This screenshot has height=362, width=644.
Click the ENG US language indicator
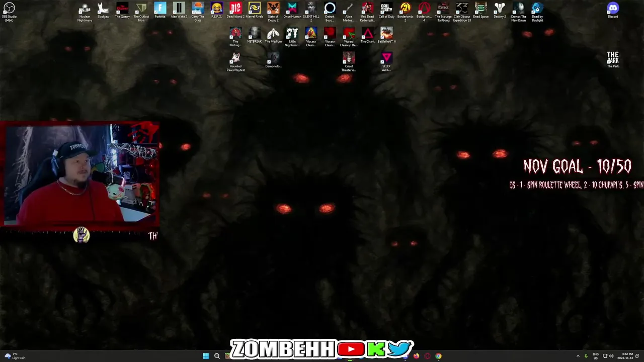(x=596, y=356)
